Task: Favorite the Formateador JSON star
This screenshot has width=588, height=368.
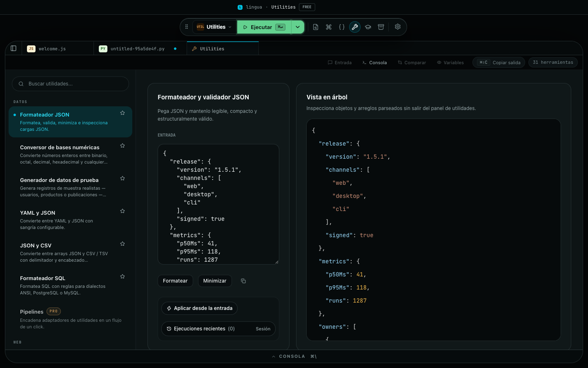Action: click(122, 113)
